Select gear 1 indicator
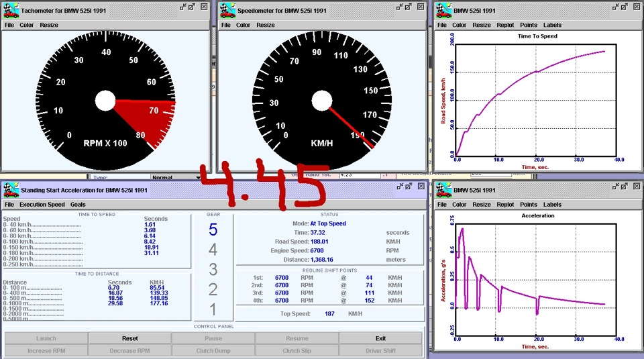644x359 pixels. 213,309
